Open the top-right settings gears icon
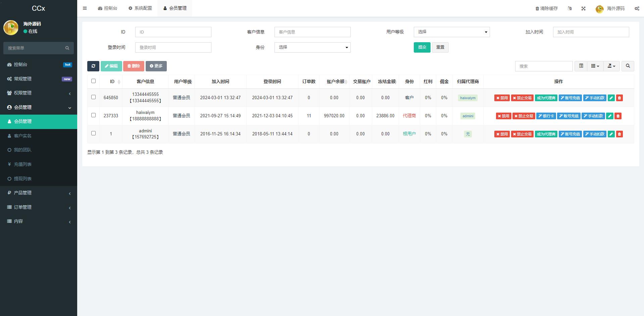The image size is (644, 316). pyautogui.click(x=637, y=8)
